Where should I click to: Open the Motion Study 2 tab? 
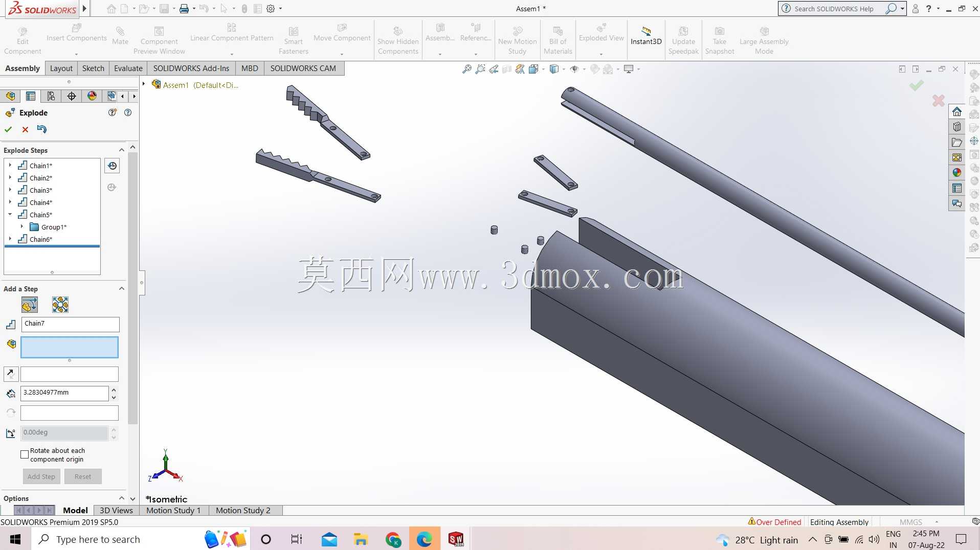point(243,510)
